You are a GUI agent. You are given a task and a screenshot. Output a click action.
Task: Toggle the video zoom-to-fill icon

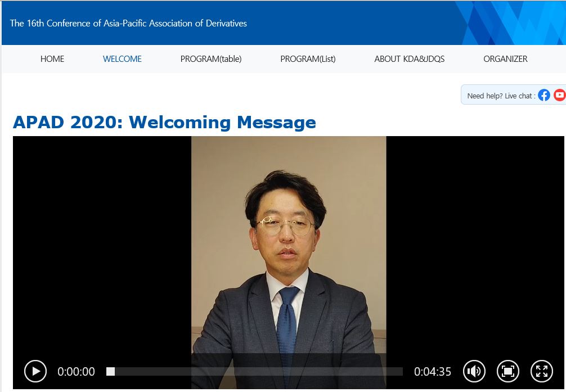click(x=508, y=371)
